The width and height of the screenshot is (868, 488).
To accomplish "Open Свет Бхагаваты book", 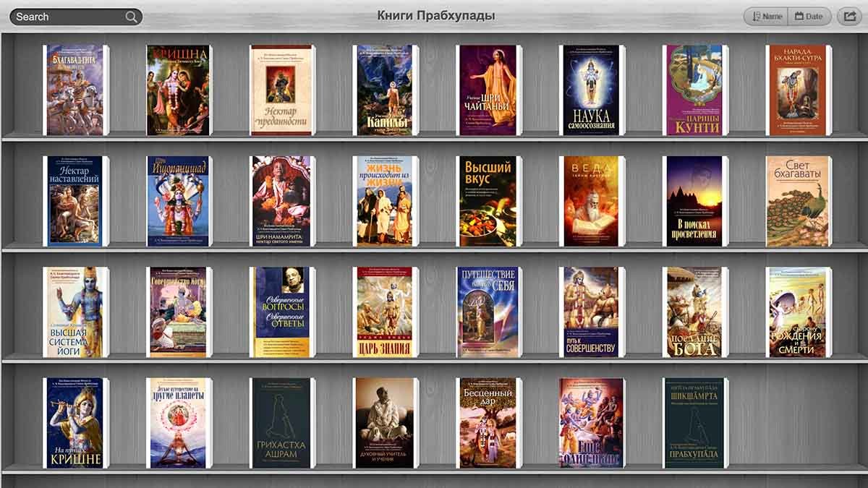I will pyautogui.click(x=799, y=201).
